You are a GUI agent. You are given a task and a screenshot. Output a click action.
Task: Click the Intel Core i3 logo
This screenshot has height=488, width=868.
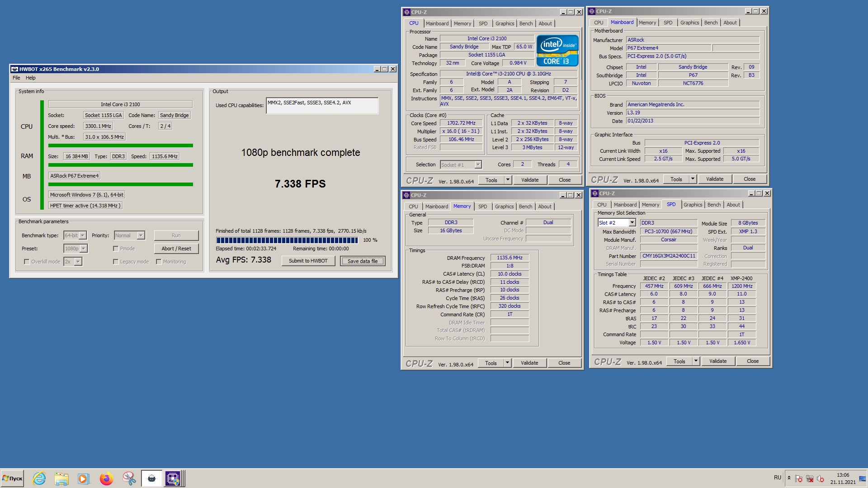[x=557, y=51]
